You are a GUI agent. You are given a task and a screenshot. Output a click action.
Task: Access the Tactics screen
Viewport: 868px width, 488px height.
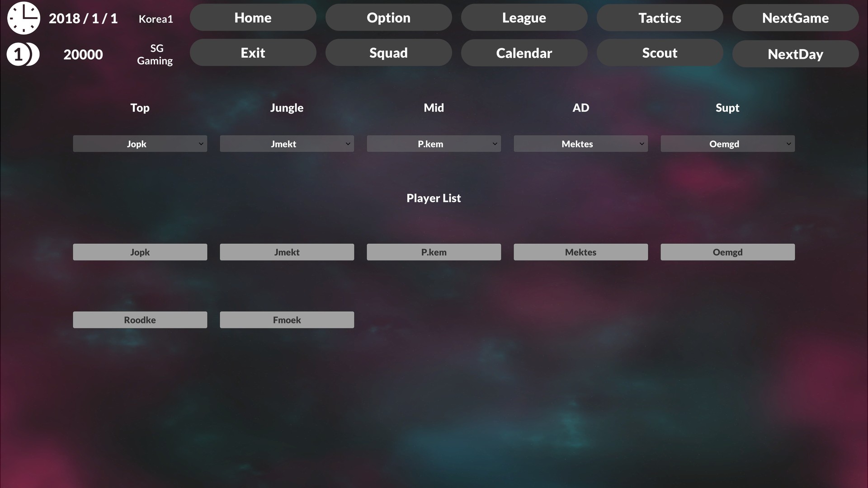click(x=659, y=17)
